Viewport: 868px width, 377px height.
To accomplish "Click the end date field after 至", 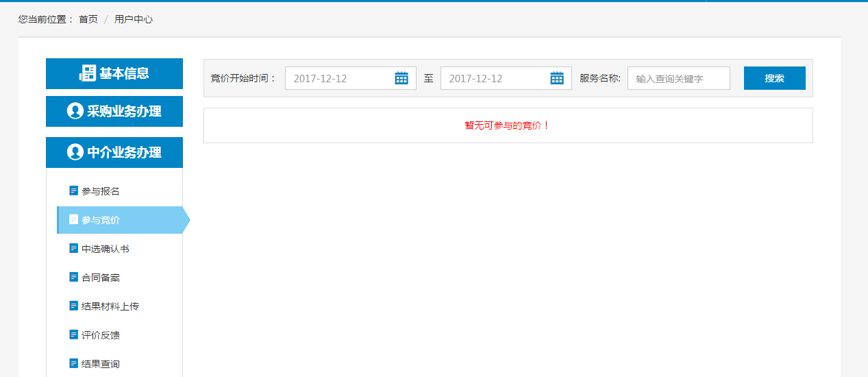I will tap(495, 78).
